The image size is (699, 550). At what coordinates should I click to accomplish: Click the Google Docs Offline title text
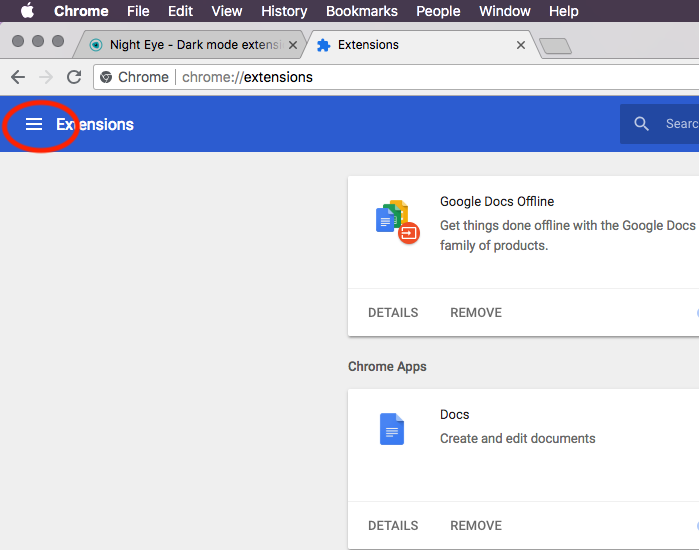[497, 201]
